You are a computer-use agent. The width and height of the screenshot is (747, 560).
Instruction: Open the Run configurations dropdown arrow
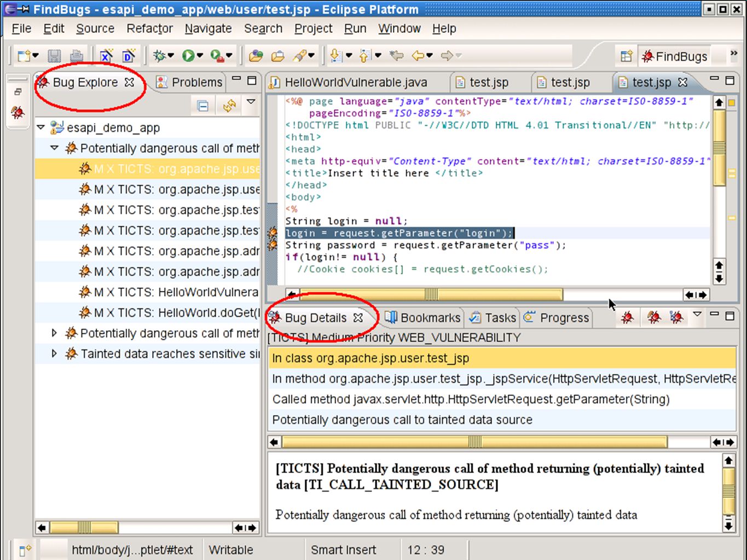[200, 56]
